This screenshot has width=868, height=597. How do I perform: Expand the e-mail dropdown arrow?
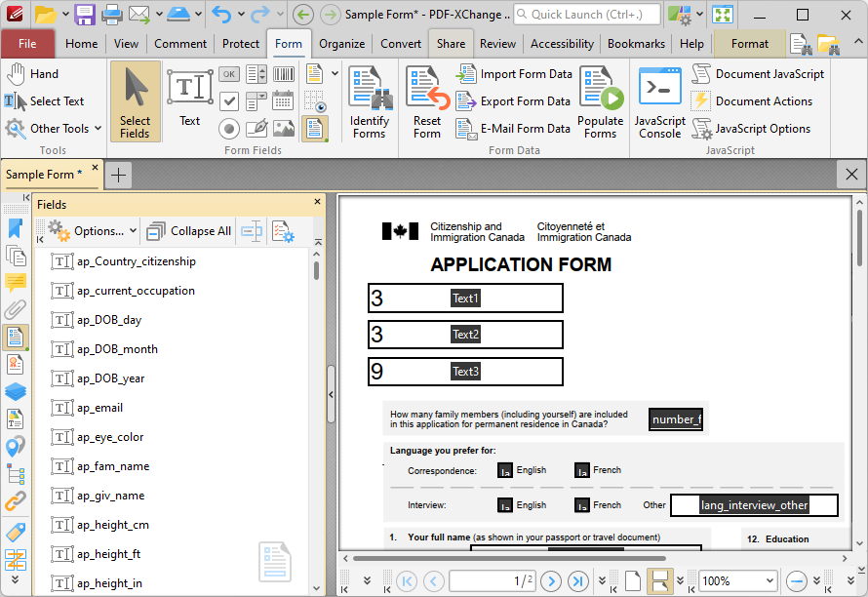tap(159, 15)
